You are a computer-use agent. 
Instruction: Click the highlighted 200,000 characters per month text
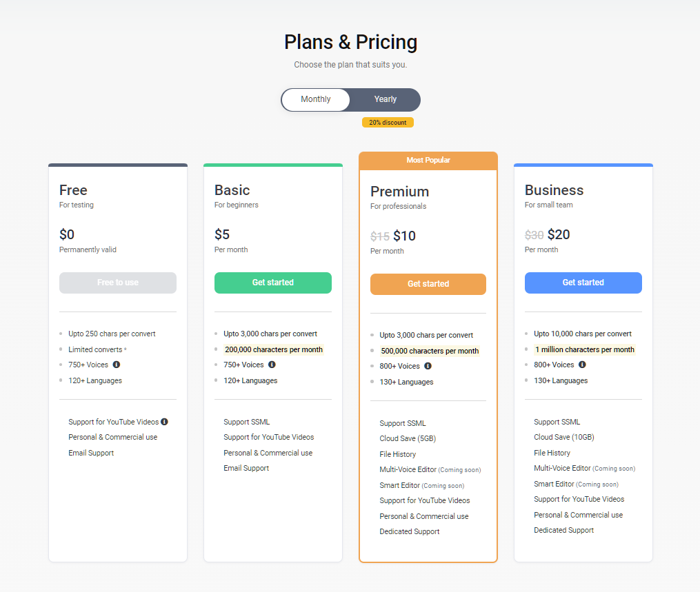tap(274, 350)
